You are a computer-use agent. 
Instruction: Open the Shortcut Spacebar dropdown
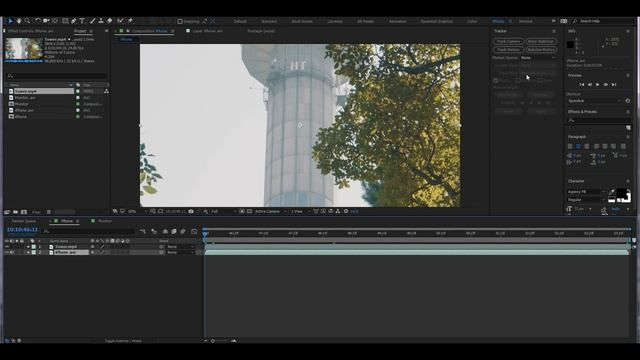(x=595, y=101)
